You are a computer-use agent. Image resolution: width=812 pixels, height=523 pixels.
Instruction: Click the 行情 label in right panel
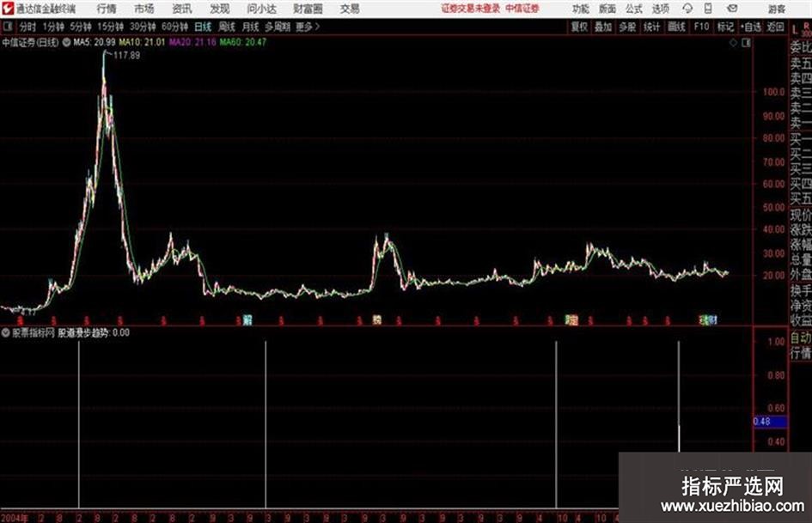click(x=801, y=354)
